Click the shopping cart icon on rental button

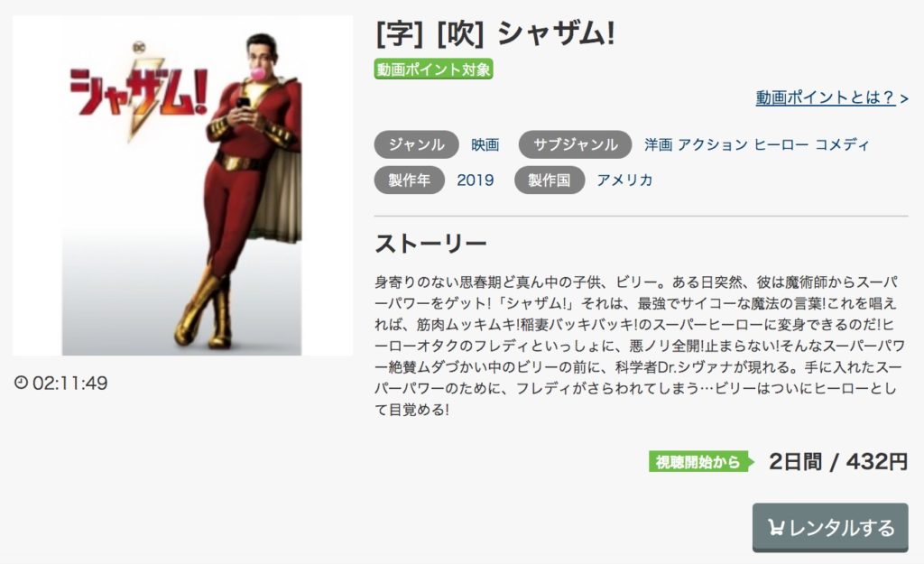click(x=775, y=528)
